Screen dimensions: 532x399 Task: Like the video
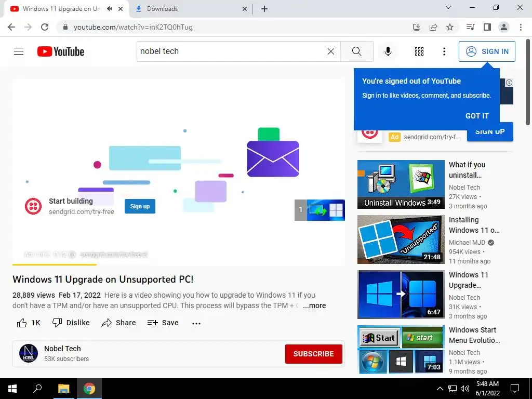(29, 323)
